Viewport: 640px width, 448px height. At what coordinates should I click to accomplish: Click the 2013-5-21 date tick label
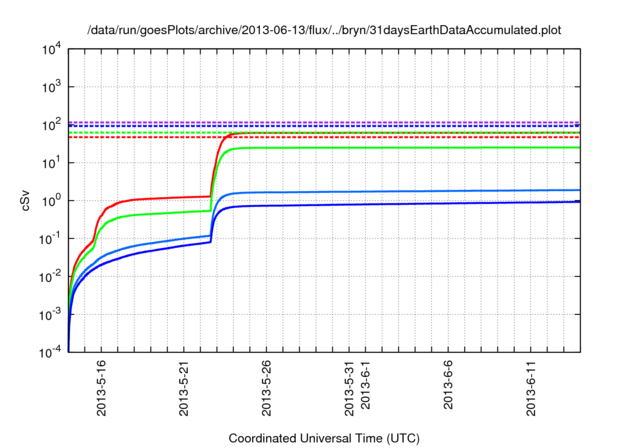[x=184, y=388]
